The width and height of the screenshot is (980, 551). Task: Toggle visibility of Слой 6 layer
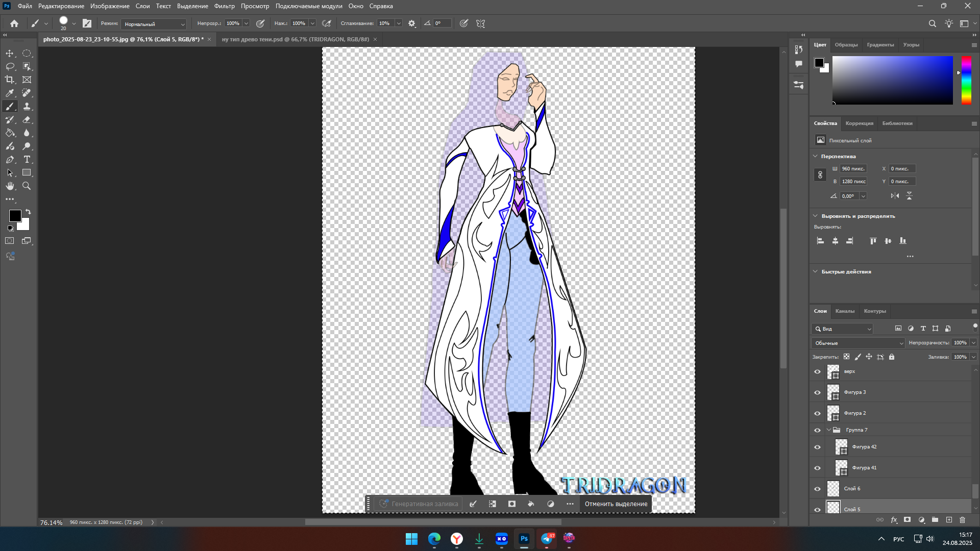(817, 489)
